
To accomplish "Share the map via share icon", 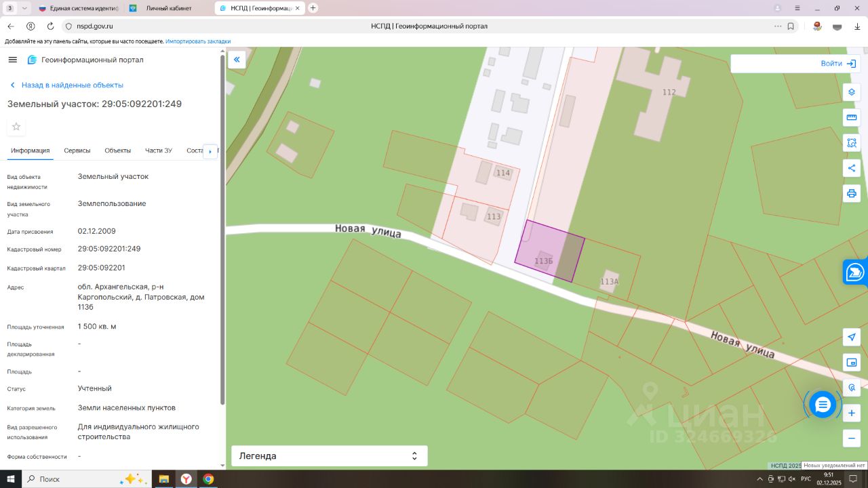I will (852, 168).
